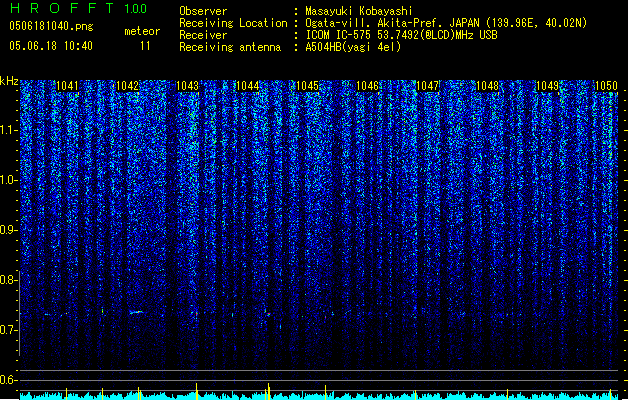Image resolution: width=629 pixels, height=400 pixels.
Task: Select the file name 0506181040.png
Action: tap(51, 26)
